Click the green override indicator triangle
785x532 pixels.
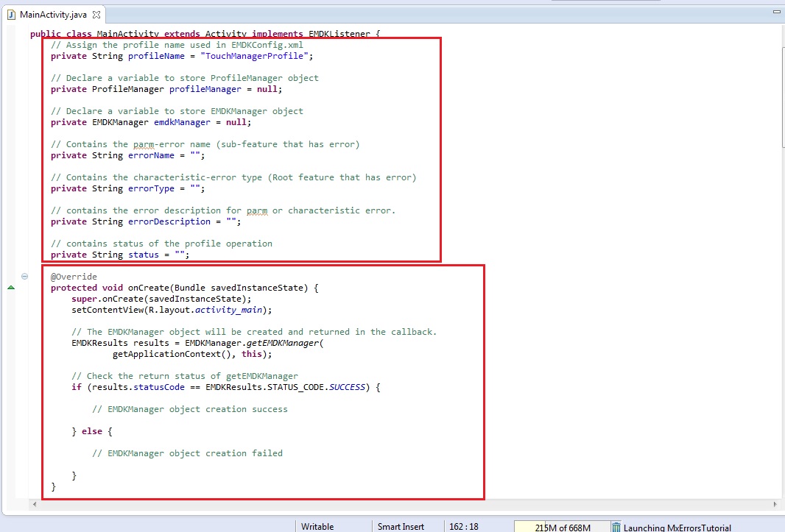pos(10,288)
